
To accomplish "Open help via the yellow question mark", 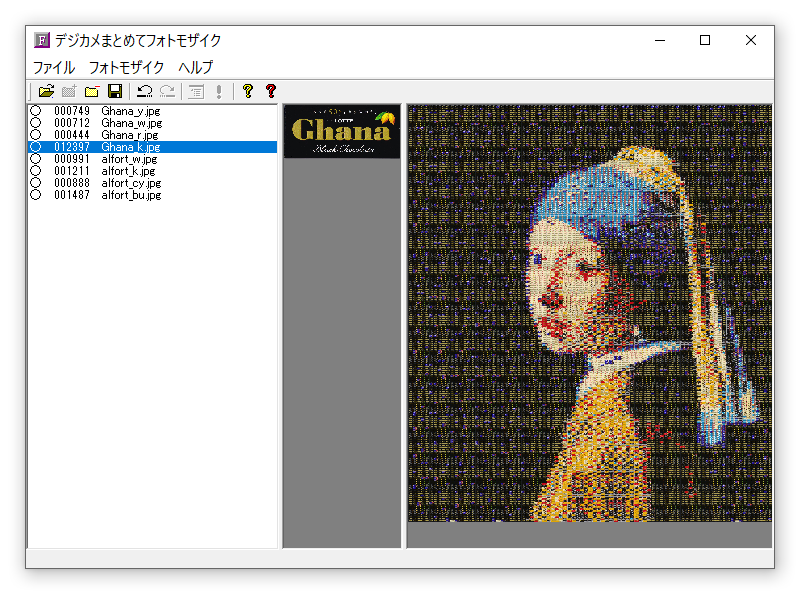I will pos(248,91).
